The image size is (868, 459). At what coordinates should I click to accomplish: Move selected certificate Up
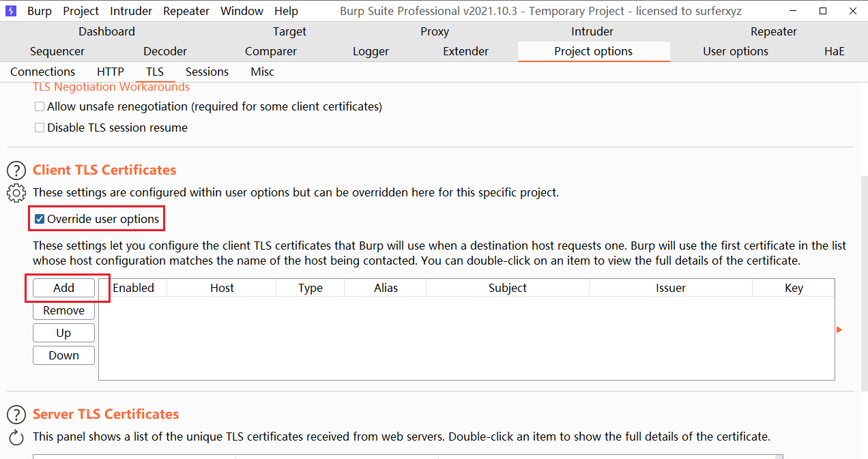tap(63, 333)
